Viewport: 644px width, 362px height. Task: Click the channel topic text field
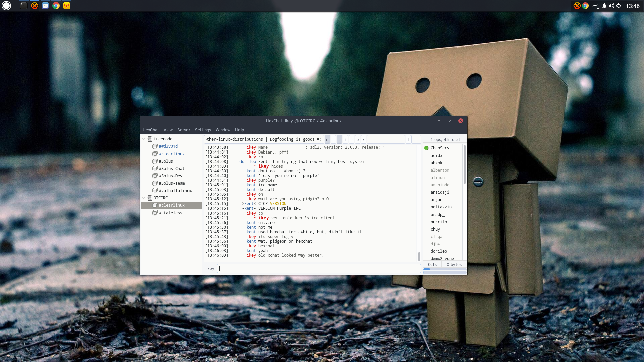(x=264, y=139)
